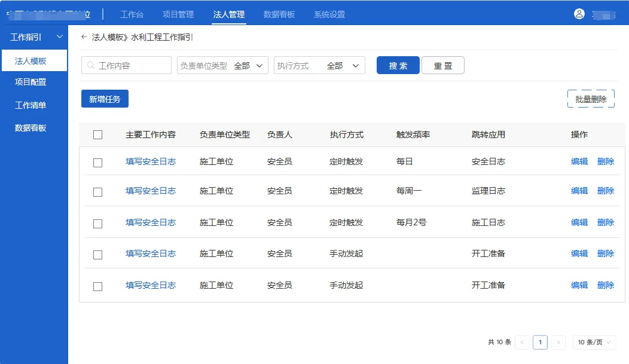This screenshot has height=364, width=629.
Task: Open 填写安全日志 link in the 每日 row
Action: (x=151, y=161)
